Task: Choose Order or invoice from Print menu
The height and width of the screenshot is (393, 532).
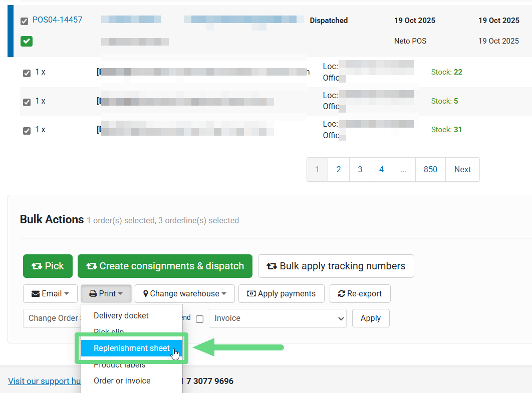Action: click(x=132, y=381)
